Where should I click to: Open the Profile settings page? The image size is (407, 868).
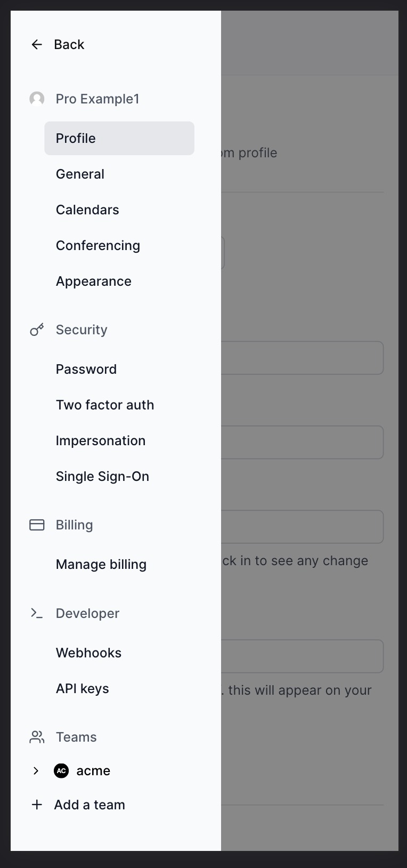pos(119,138)
